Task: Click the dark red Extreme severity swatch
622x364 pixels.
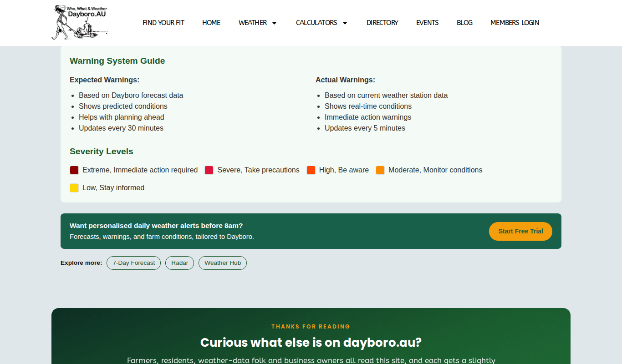Action: tap(74, 170)
